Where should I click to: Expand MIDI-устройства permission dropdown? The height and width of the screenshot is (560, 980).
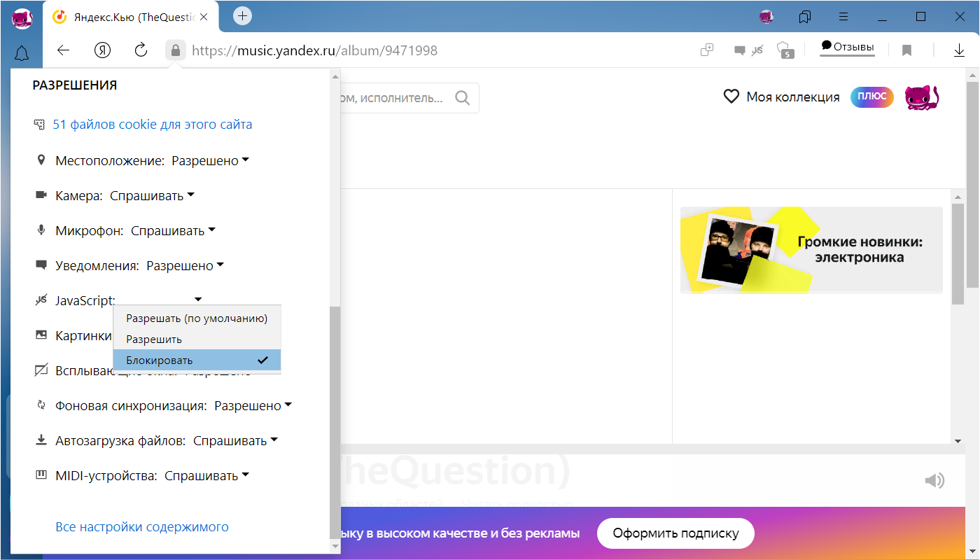206,475
